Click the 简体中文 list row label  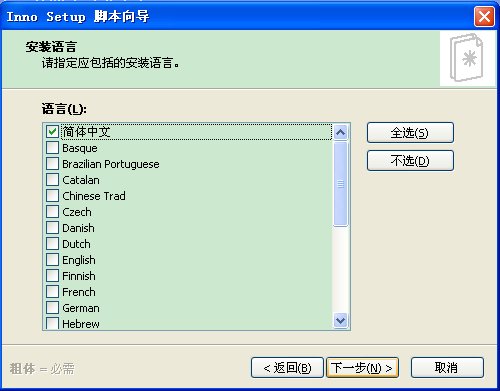point(86,132)
